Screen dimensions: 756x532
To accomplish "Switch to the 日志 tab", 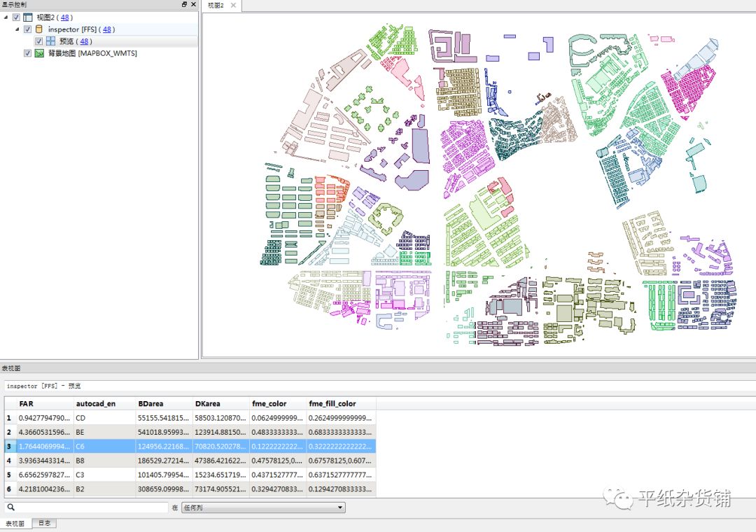I will (43, 524).
